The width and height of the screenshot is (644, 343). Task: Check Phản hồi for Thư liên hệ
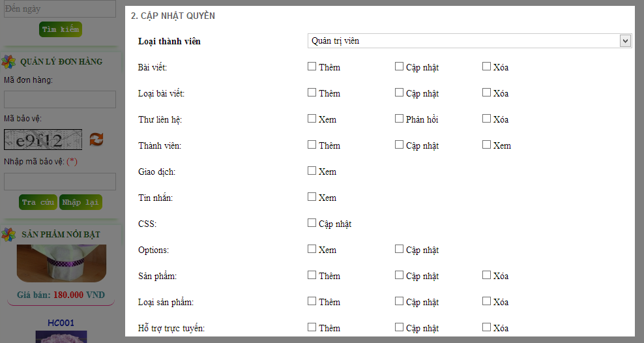point(399,118)
